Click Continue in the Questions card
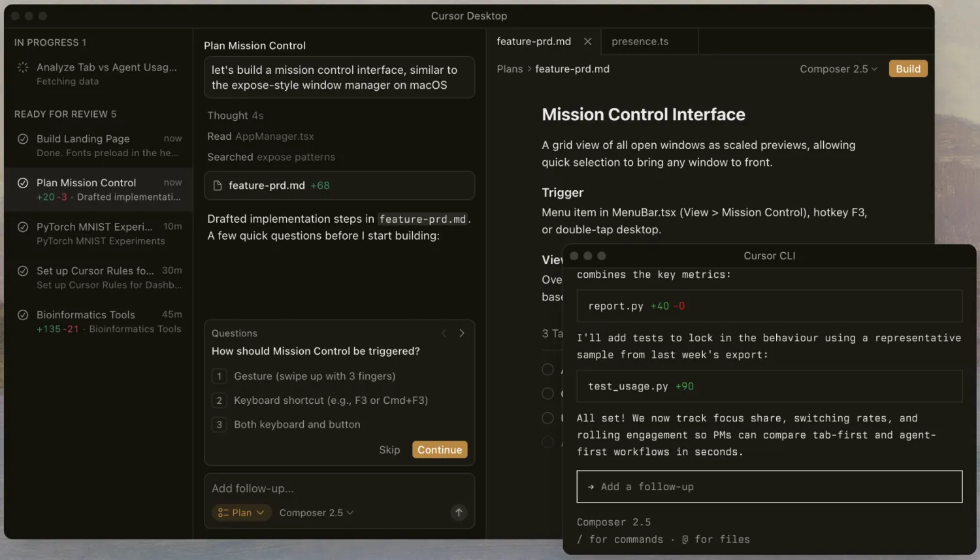 click(440, 450)
